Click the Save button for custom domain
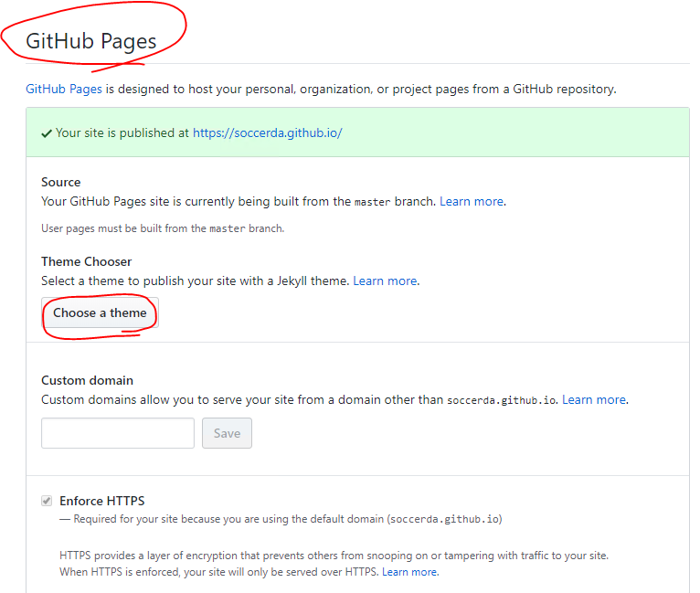The height and width of the screenshot is (593, 700). tap(227, 433)
